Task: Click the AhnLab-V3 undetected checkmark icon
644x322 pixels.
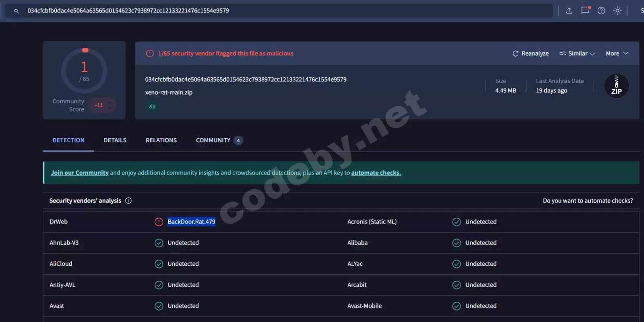Action: pyautogui.click(x=159, y=243)
